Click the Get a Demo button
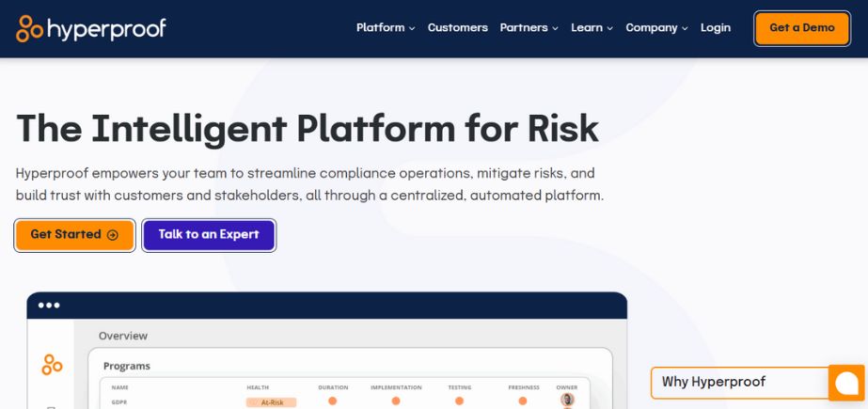This screenshot has height=409, width=868. click(x=802, y=28)
